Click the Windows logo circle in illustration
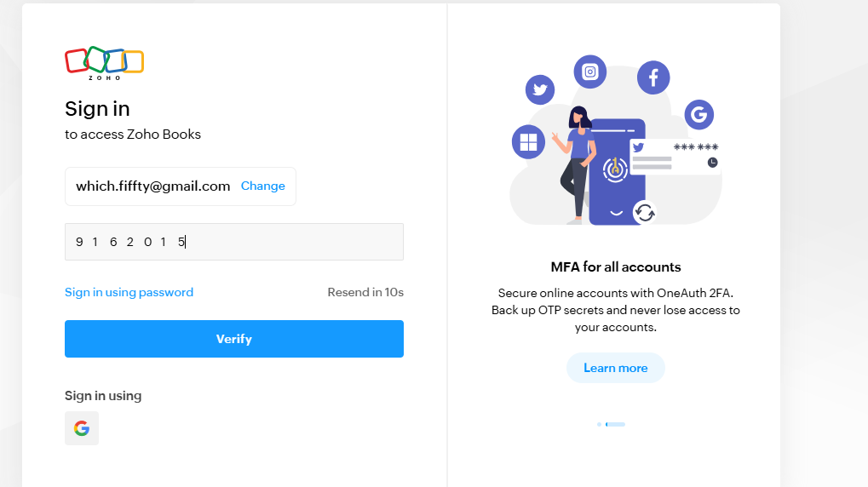 (528, 141)
